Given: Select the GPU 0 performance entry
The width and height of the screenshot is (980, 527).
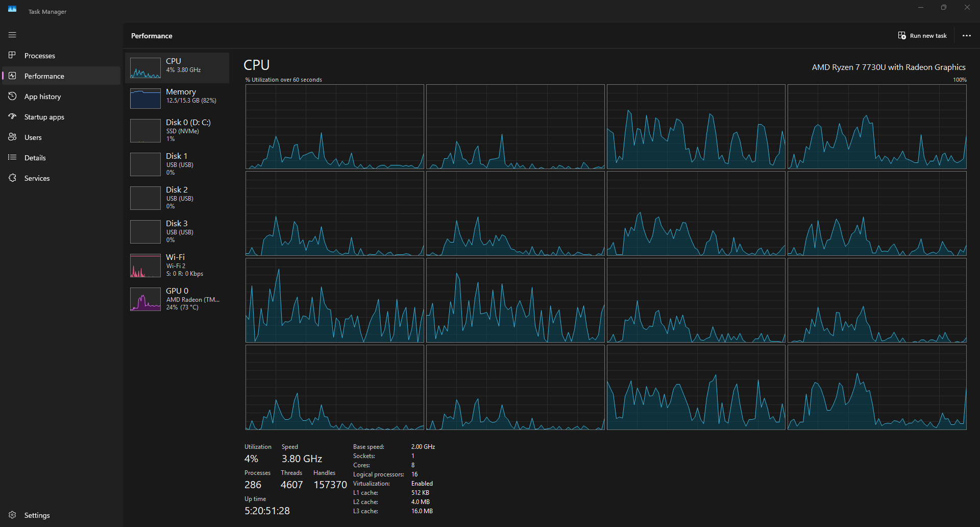Looking at the screenshot, I should pyautogui.click(x=177, y=299).
